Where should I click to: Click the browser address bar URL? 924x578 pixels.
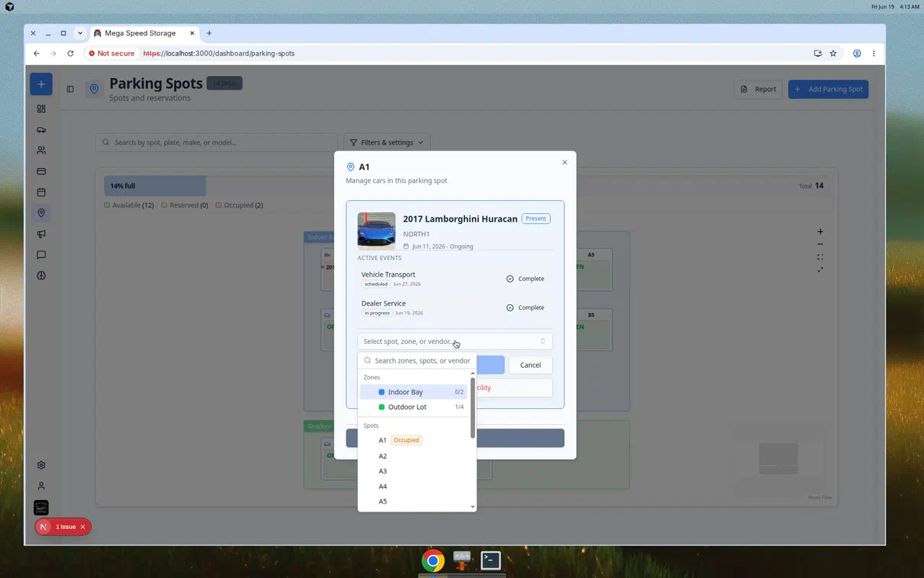pos(219,53)
